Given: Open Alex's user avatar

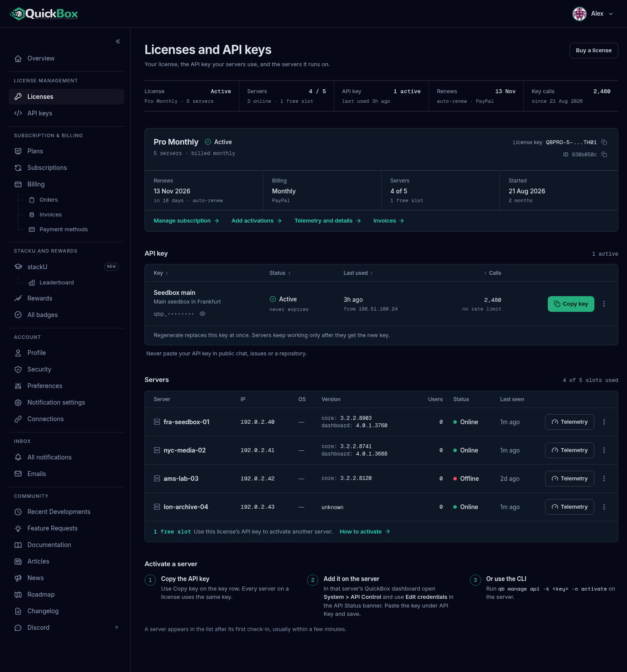Looking at the screenshot, I should (x=579, y=14).
